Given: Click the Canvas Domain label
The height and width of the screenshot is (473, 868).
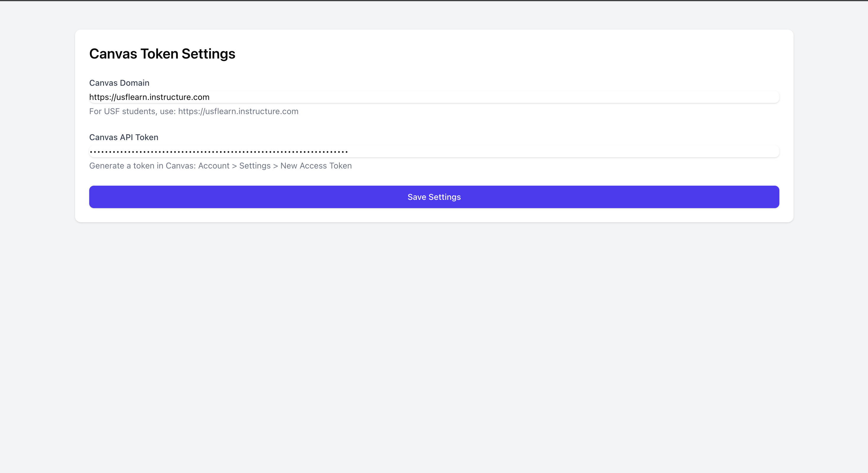Looking at the screenshot, I should [119, 83].
